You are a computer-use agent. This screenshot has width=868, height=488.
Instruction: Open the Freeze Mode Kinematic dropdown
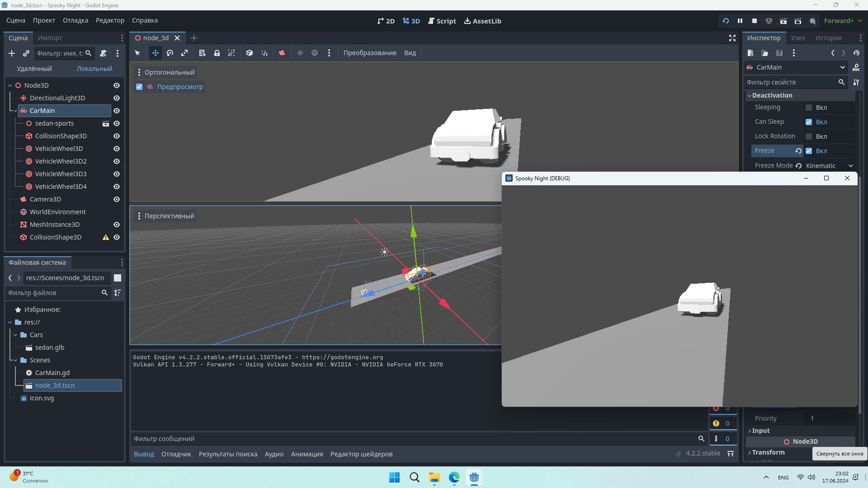829,166
